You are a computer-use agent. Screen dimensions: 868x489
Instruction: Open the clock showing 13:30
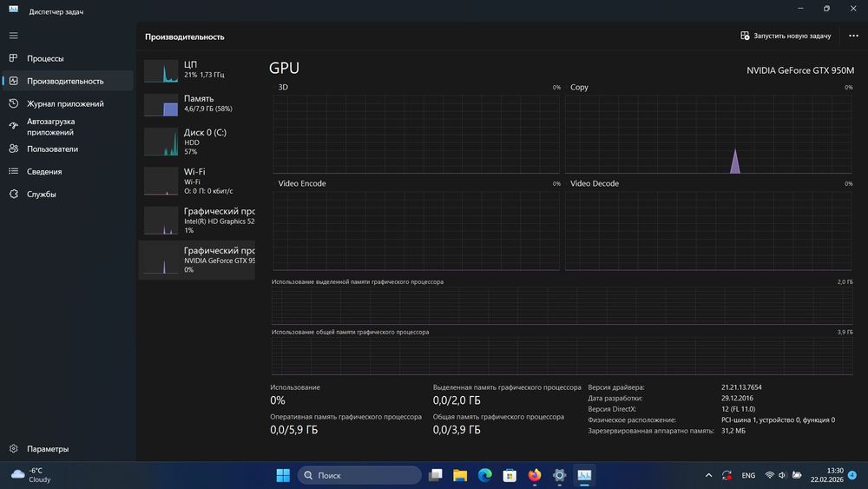827,475
